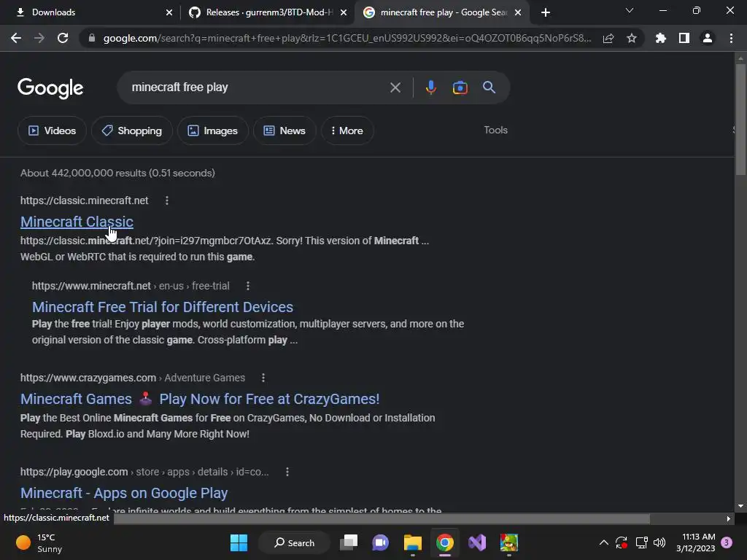Click the magnifier search button
Image resolution: width=747 pixels, height=560 pixels.
point(489,87)
